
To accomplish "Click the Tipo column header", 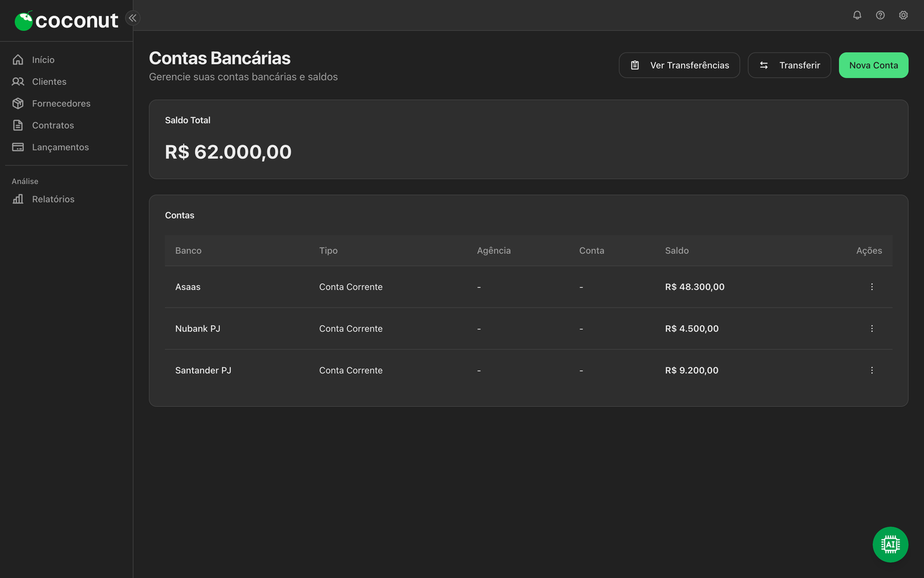I will (328, 250).
